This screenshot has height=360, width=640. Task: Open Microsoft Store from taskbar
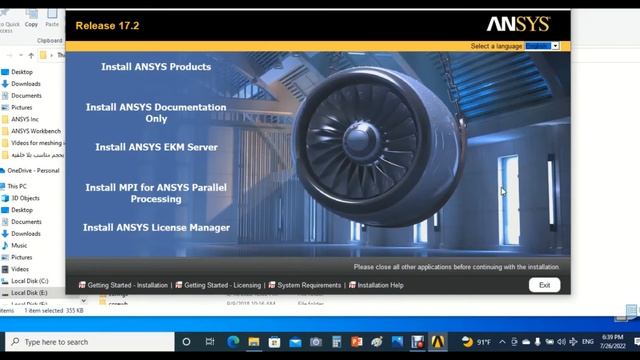click(274, 342)
